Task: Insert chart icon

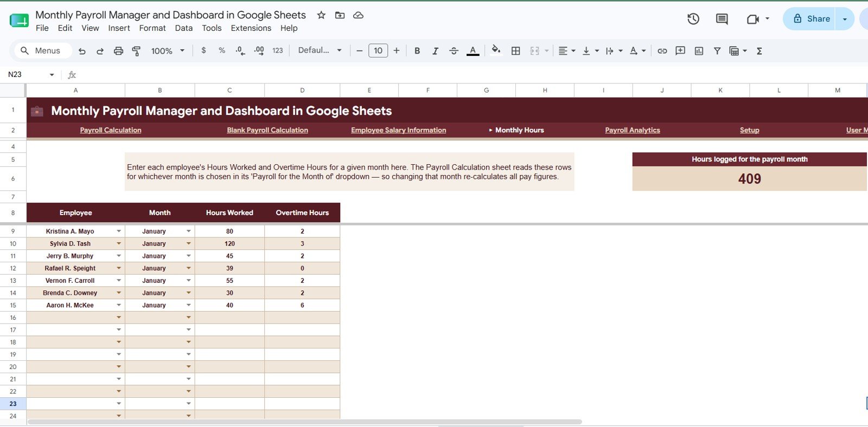Action: coord(699,50)
